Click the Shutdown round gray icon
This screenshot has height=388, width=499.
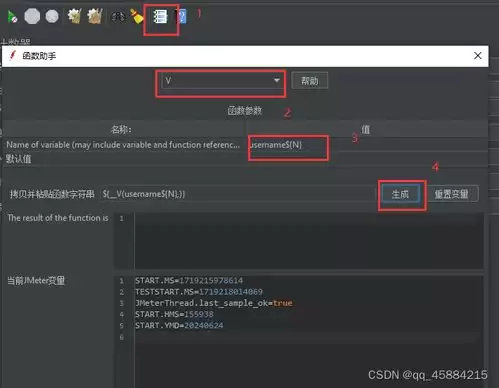click(x=52, y=16)
